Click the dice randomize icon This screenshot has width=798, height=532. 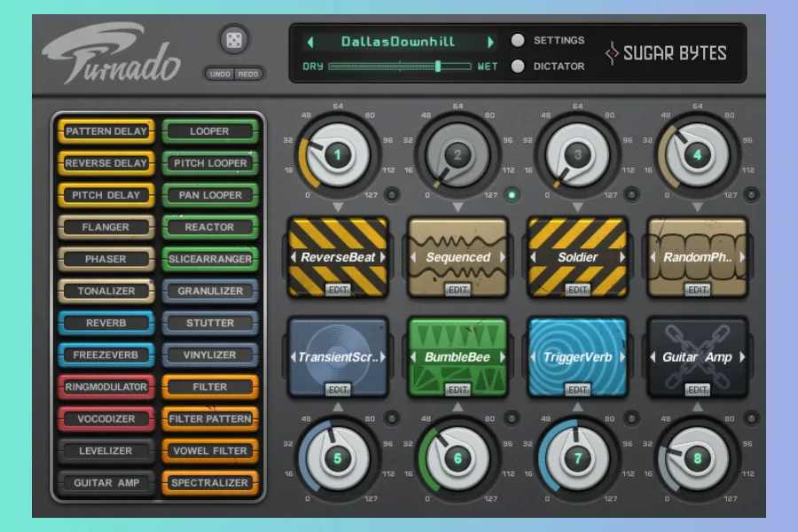click(234, 41)
